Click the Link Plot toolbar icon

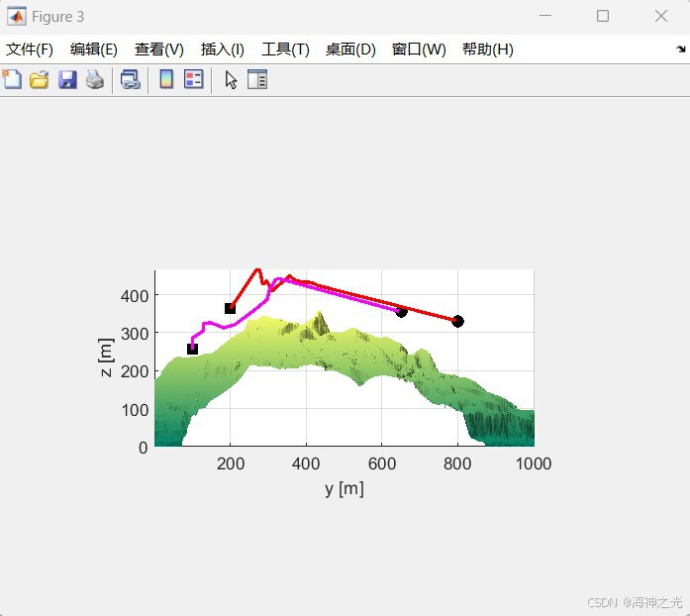tap(131, 79)
